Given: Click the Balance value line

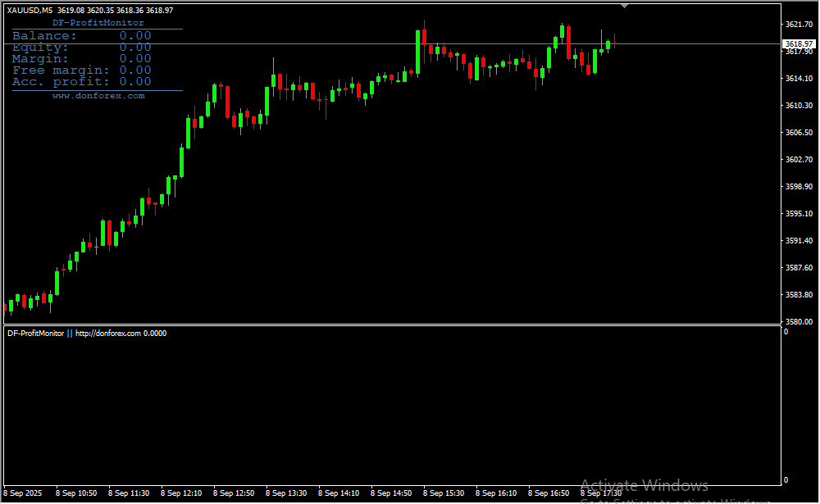Looking at the screenshot, I should point(82,35).
